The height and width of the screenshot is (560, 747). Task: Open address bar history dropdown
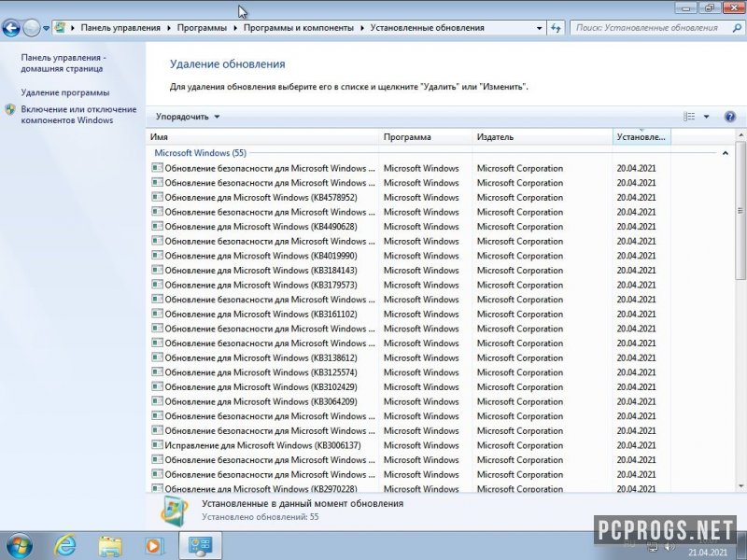point(540,28)
